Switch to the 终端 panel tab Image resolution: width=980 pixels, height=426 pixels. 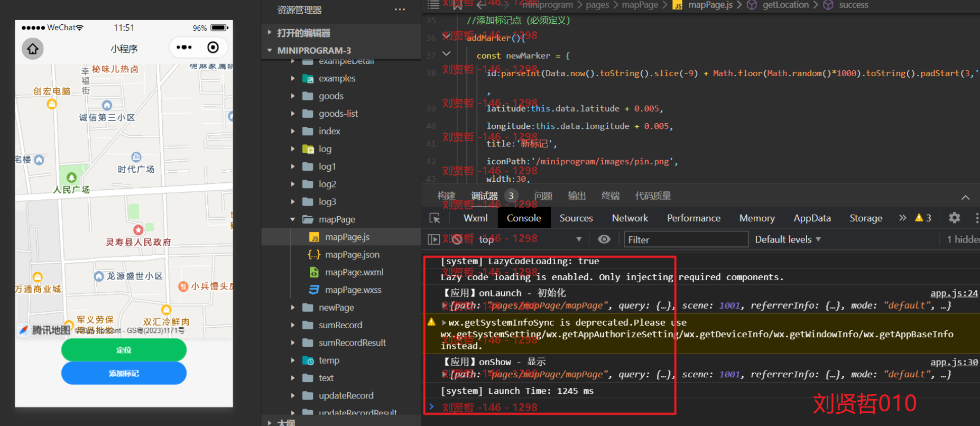coord(611,196)
